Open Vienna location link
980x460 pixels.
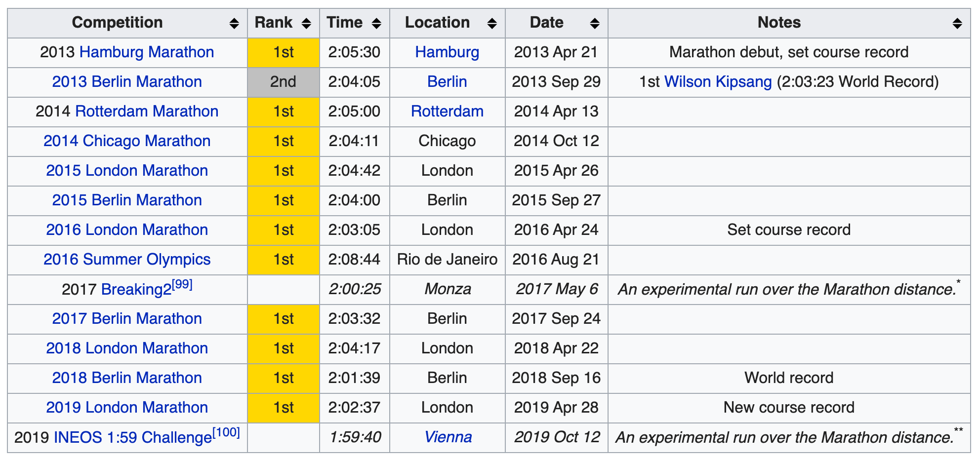tap(448, 437)
